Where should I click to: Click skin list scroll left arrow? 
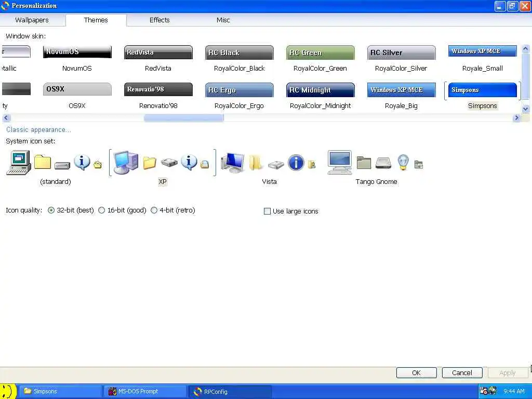(6, 118)
